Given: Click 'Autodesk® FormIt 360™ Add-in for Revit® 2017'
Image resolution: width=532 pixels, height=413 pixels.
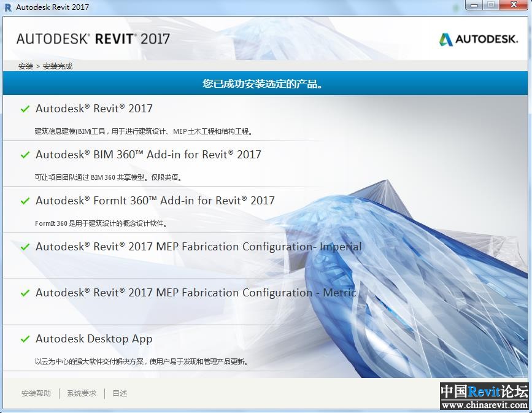Looking at the screenshot, I should [x=155, y=201].
